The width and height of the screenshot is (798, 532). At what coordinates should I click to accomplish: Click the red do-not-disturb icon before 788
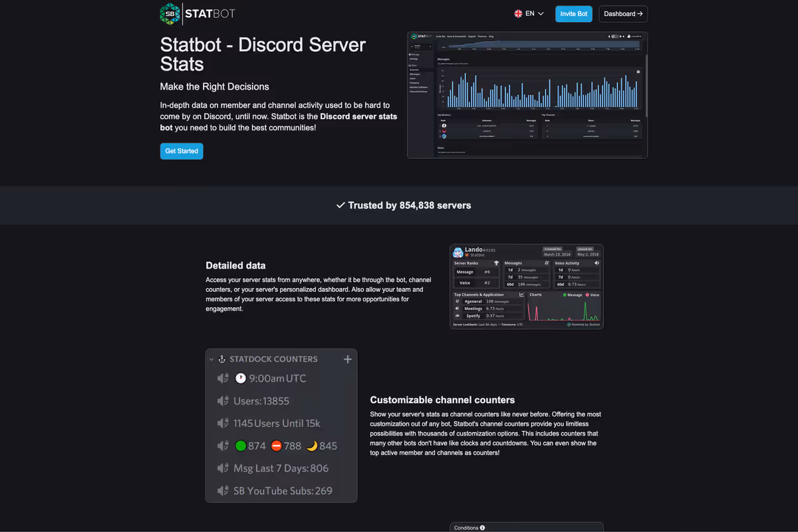click(277, 446)
